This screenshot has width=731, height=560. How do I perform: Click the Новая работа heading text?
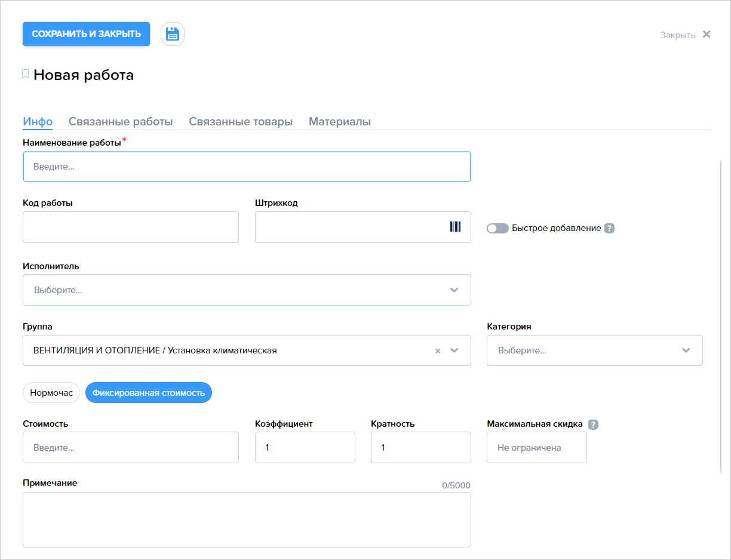(x=84, y=75)
